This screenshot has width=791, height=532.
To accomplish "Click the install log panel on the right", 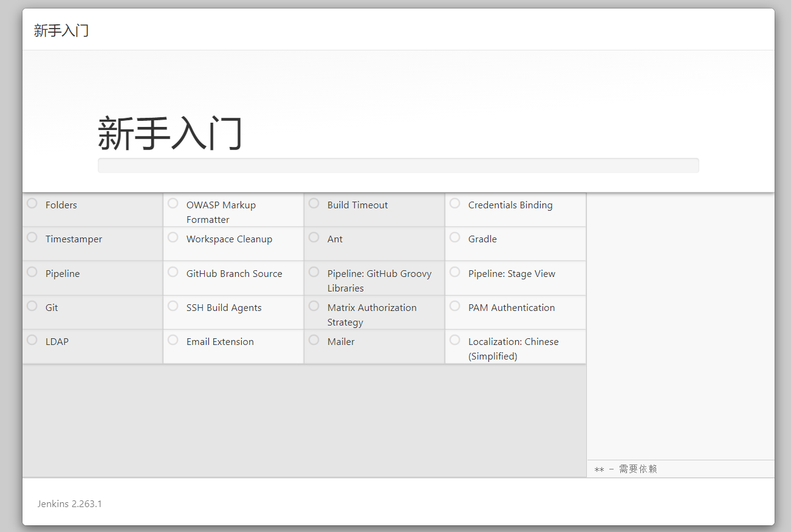I will pos(680,327).
